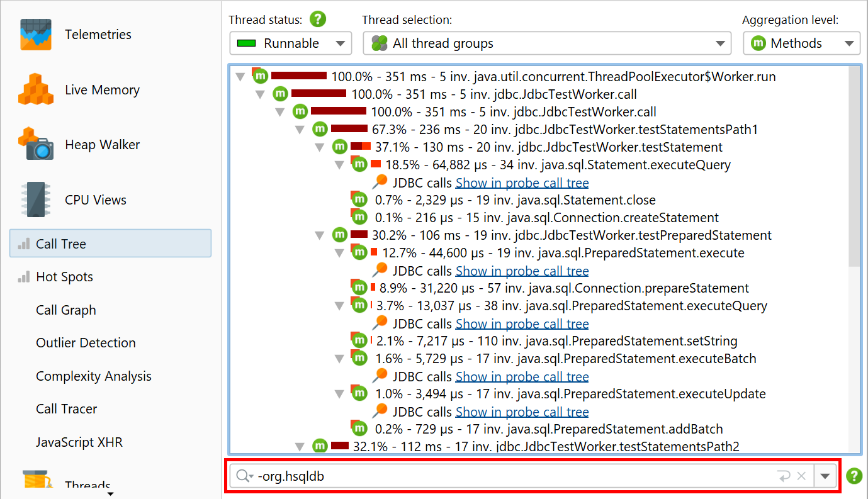Click the small down arrow below the sidebar

click(x=111, y=495)
